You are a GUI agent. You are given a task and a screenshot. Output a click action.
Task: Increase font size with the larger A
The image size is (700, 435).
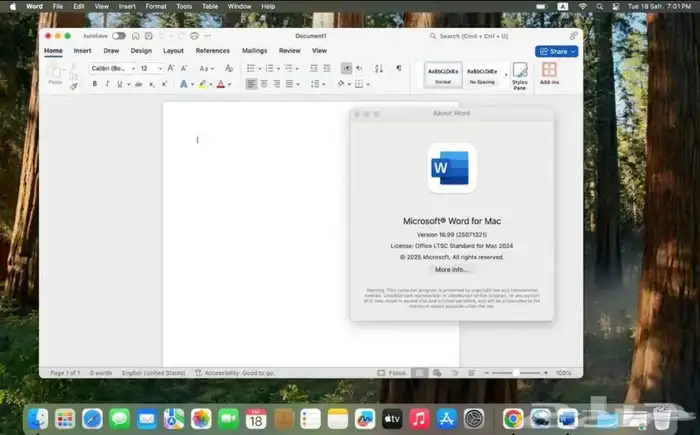171,68
